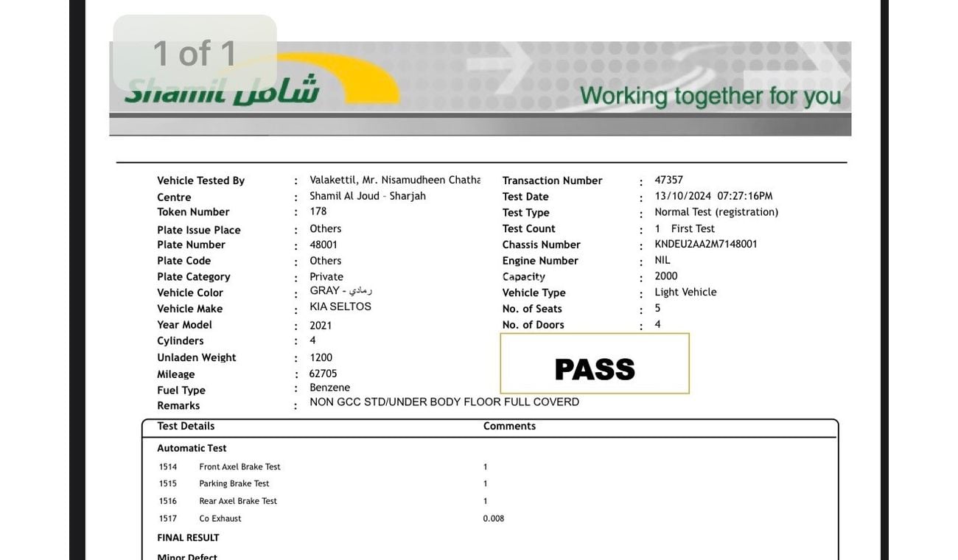Select test count '1 First Test'
The width and height of the screenshot is (958, 560).
pos(685,228)
